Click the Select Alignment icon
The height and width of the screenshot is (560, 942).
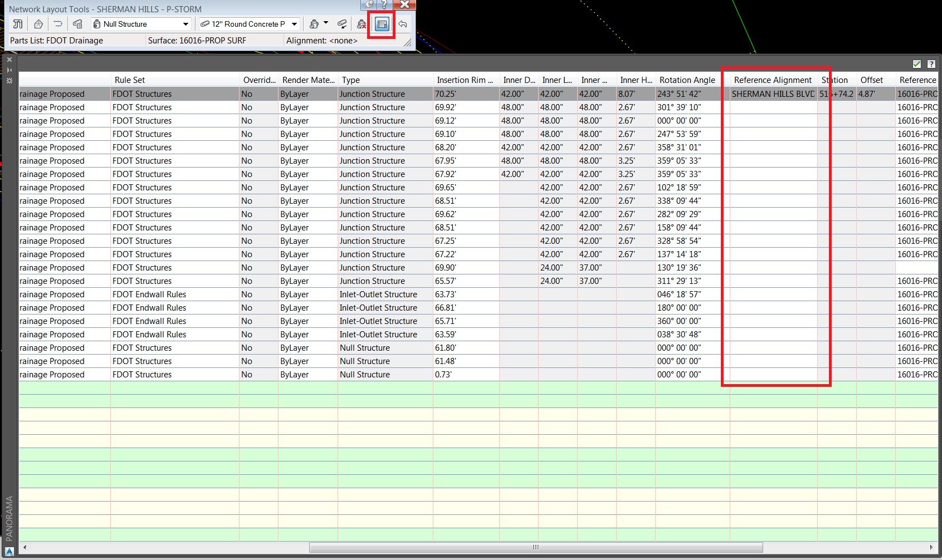(57, 24)
